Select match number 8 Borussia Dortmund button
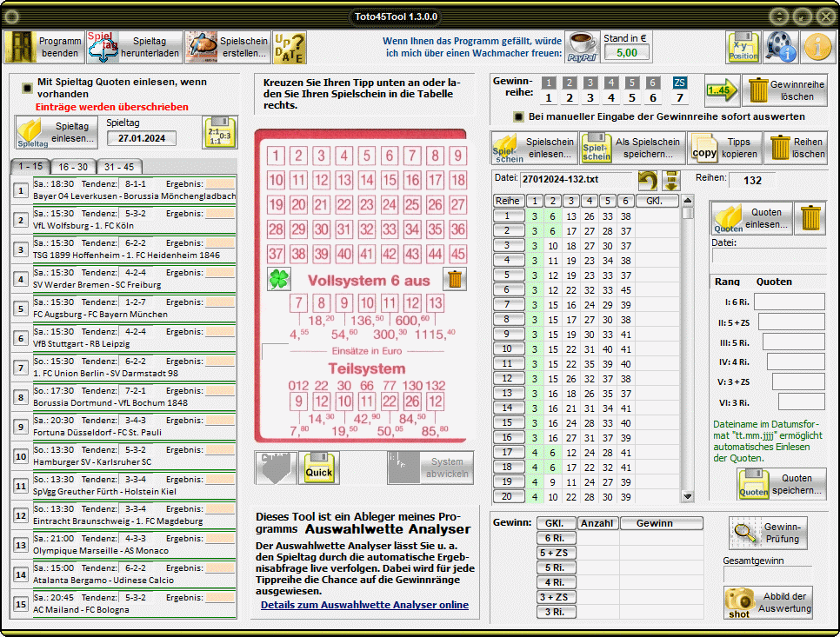Image resolution: width=840 pixels, height=637 pixels. click(21, 397)
